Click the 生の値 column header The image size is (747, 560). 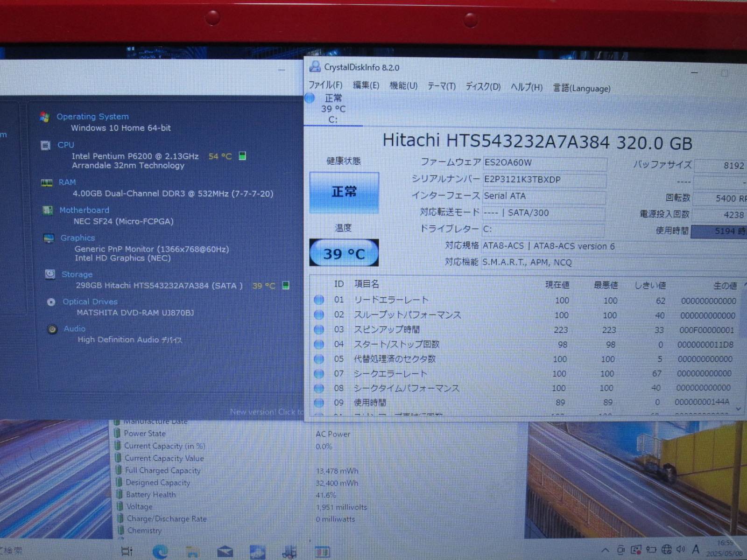725,286
